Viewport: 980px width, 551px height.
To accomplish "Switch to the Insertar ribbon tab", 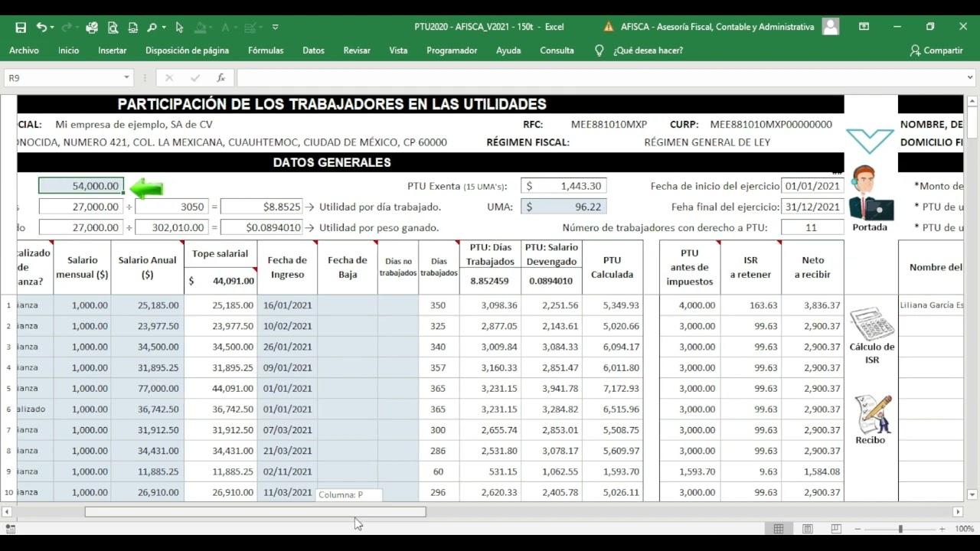I will (113, 51).
